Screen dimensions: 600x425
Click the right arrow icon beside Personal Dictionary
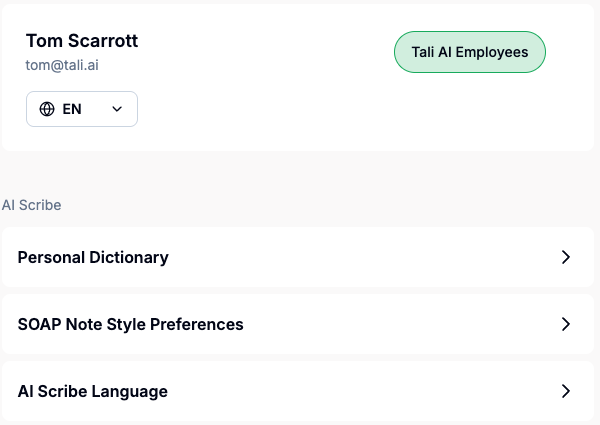point(565,257)
